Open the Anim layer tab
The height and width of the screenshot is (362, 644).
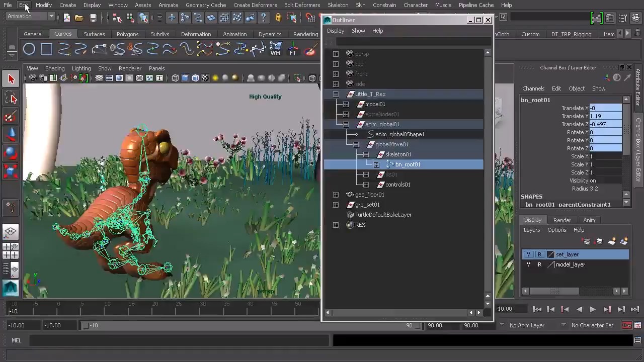click(x=589, y=220)
